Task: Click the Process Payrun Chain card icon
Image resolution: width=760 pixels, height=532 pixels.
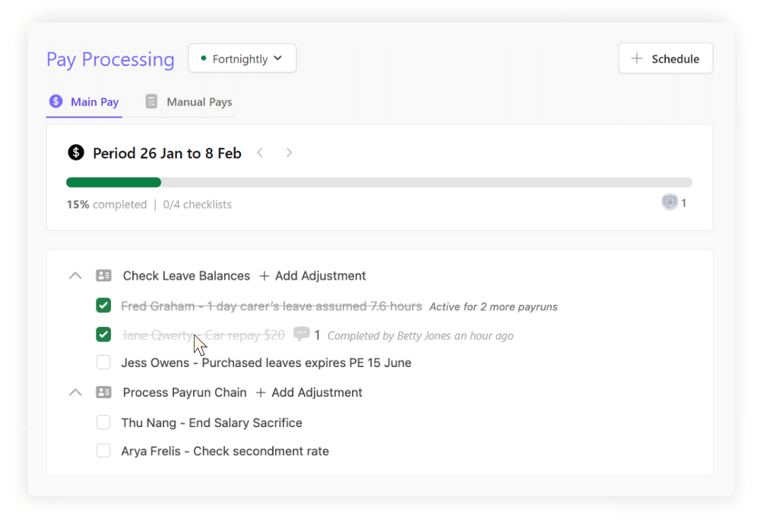Action: click(103, 393)
